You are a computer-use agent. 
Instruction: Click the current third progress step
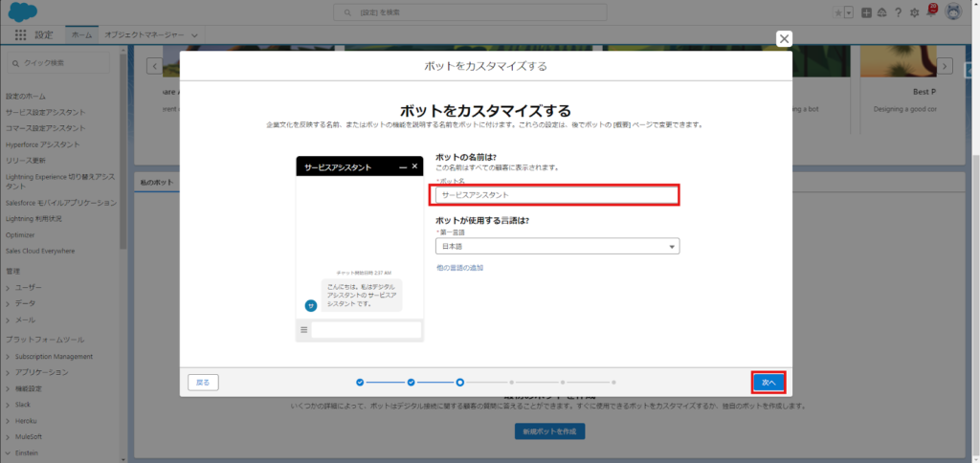click(x=460, y=382)
